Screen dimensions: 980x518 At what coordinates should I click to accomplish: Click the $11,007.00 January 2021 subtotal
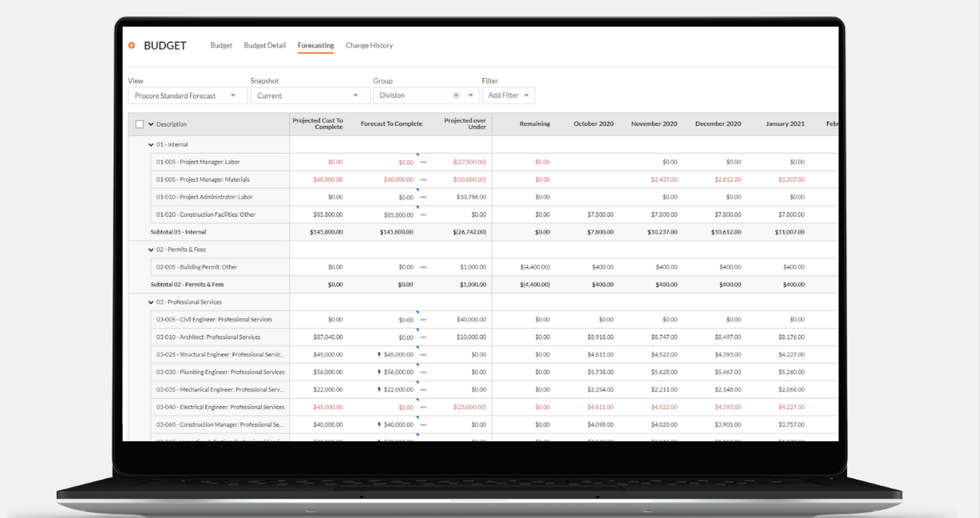click(789, 232)
